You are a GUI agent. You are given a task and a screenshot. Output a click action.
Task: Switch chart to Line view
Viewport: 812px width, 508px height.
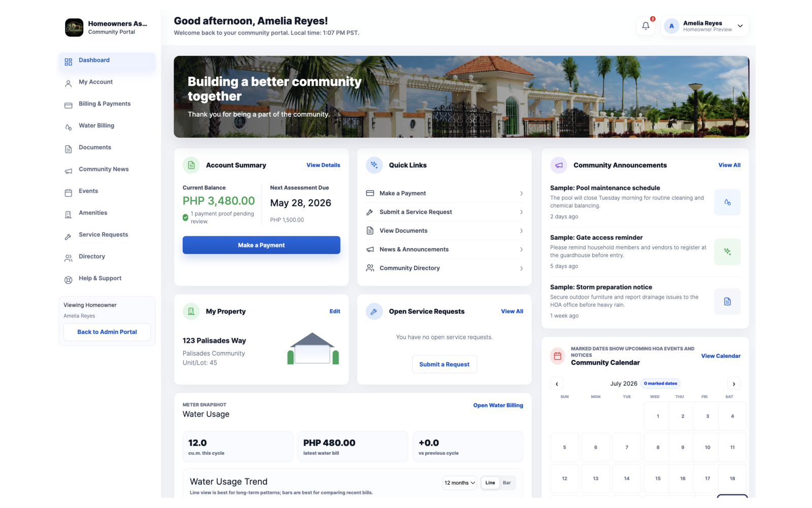490,483
